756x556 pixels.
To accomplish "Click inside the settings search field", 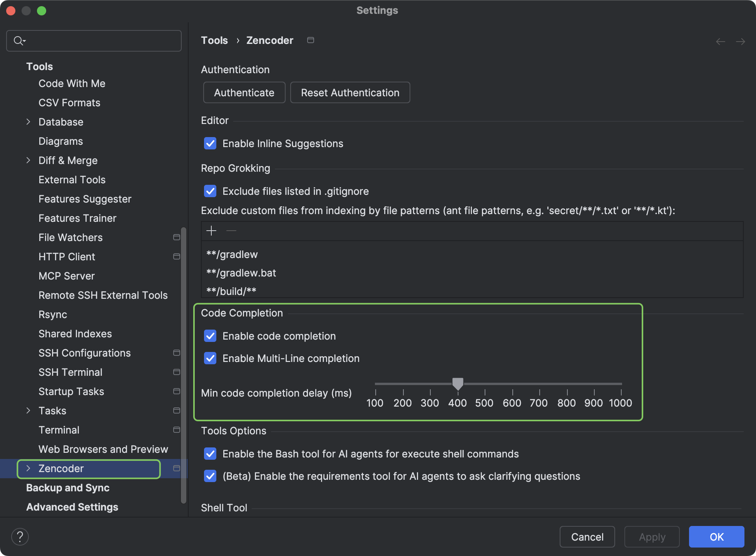I will [96, 40].
